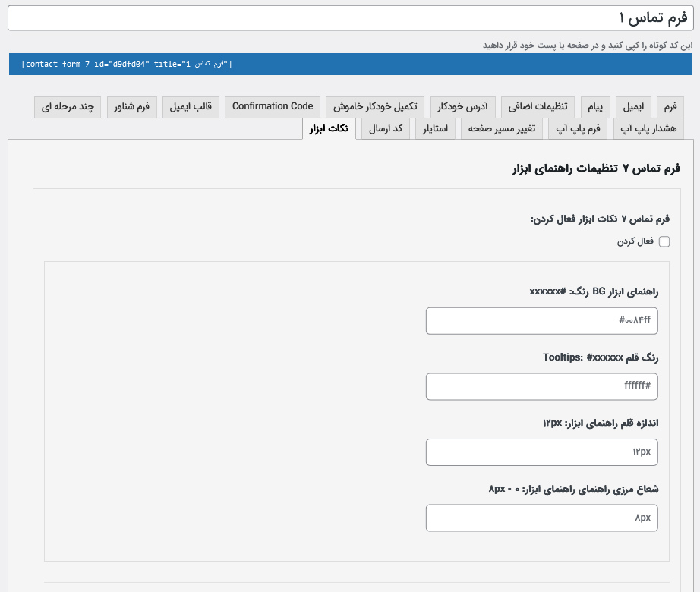Enable the فعال کردن tooltips checkbox
This screenshot has height=592, width=700.
pyautogui.click(x=664, y=242)
